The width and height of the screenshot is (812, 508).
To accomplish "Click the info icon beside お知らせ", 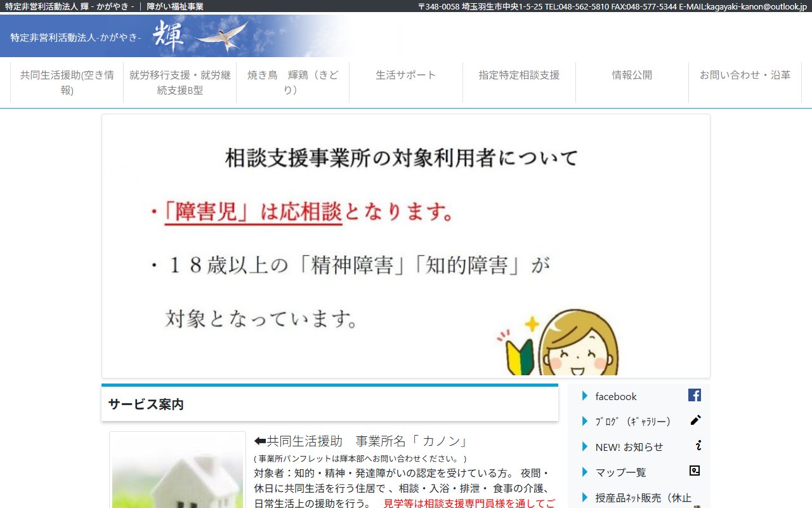I will coord(698,445).
